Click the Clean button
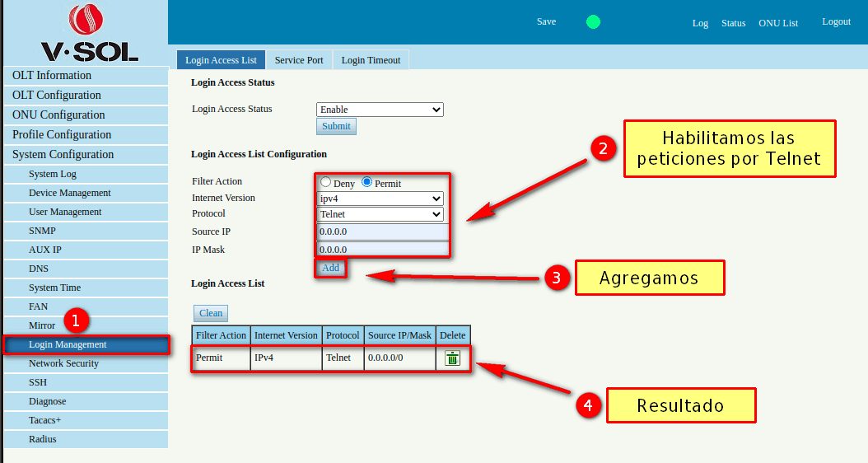 click(x=211, y=313)
